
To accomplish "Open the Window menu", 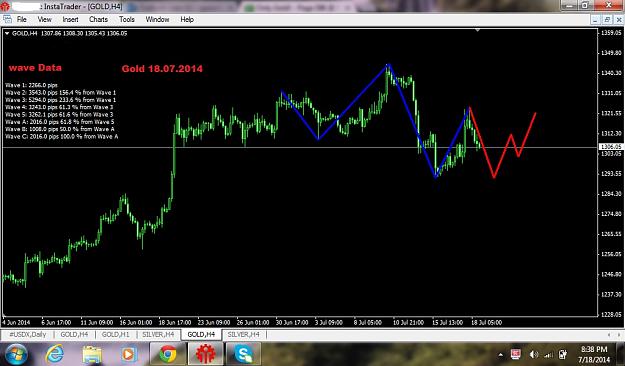I will pyautogui.click(x=157, y=19).
